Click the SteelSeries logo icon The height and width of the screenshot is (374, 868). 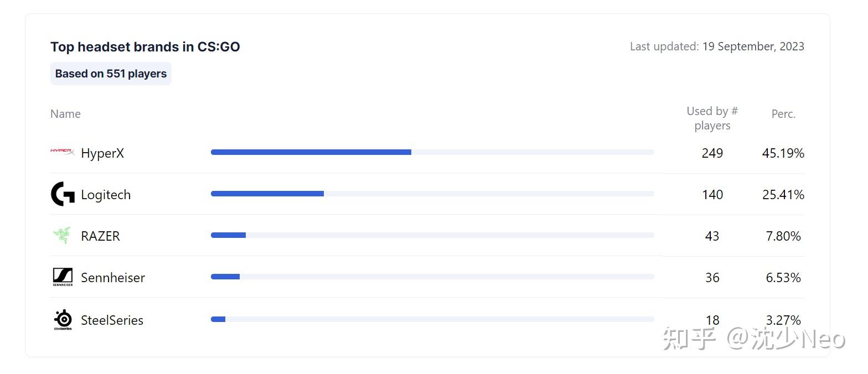point(63,320)
